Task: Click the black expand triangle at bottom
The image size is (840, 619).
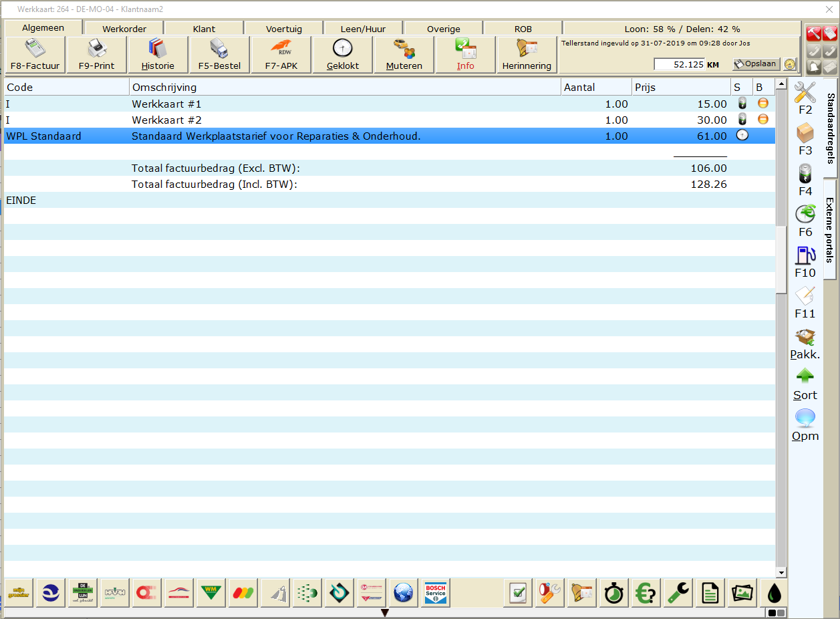Action: point(385,612)
